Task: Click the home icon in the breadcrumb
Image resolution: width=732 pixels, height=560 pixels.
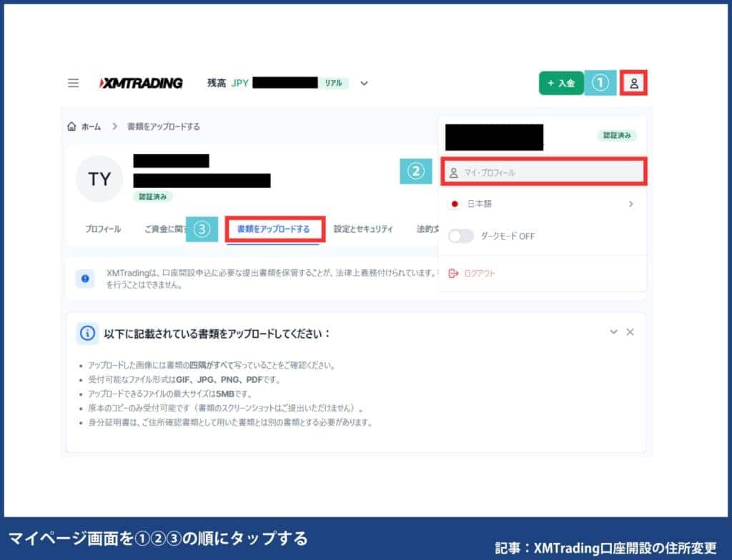Action: click(x=71, y=126)
